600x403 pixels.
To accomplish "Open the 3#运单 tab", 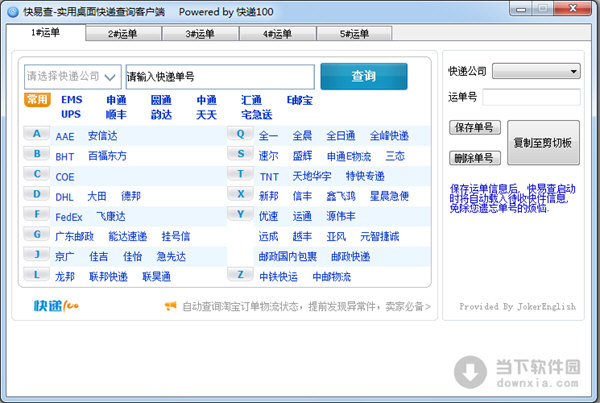I will tap(201, 34).
